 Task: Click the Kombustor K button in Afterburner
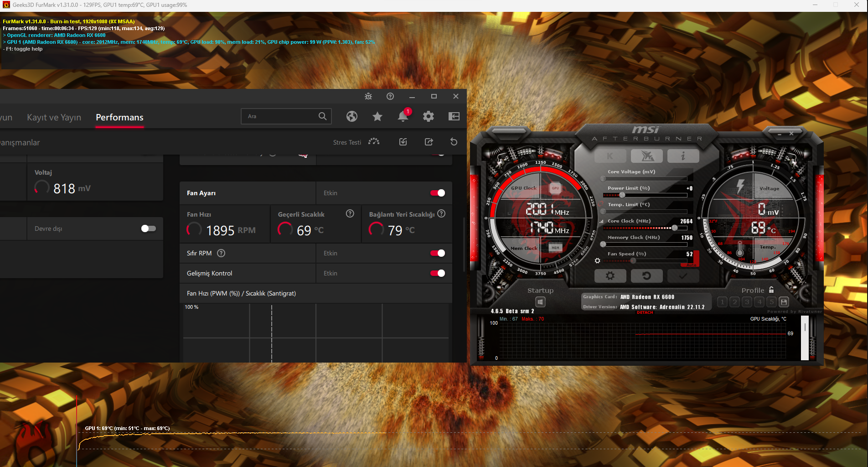pyautogui.click(x=610, y=156)
